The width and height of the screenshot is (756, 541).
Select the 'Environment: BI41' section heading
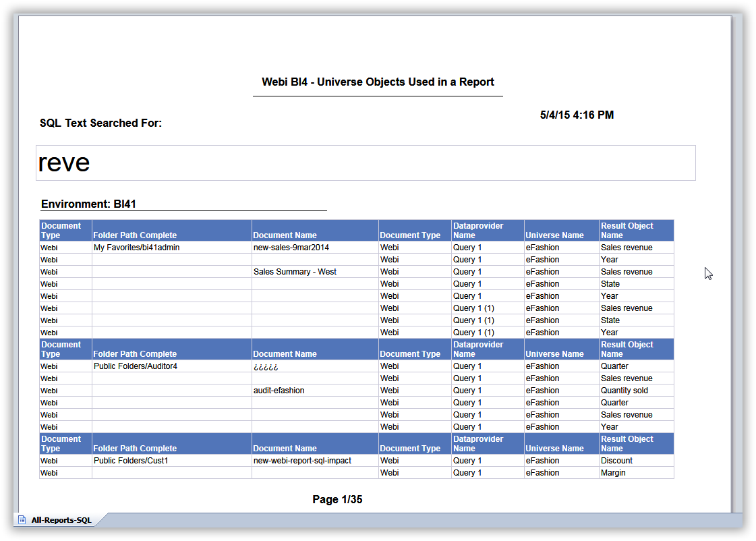[88, 204]
